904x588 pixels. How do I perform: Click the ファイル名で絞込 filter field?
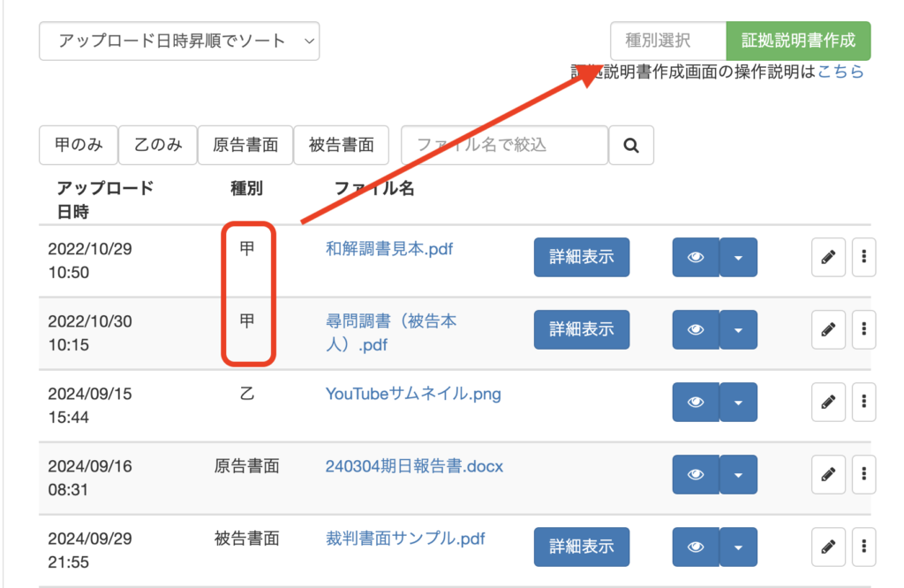click(504, 145)
